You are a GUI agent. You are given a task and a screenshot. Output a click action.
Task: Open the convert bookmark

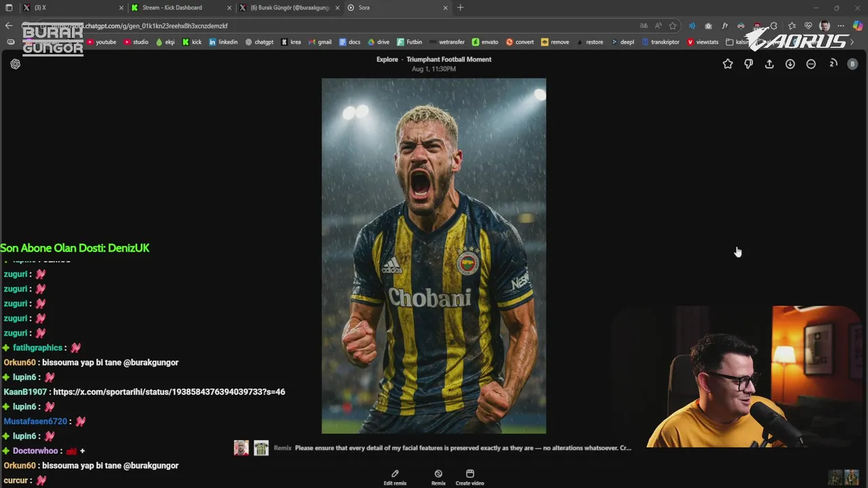pos(519,42)
